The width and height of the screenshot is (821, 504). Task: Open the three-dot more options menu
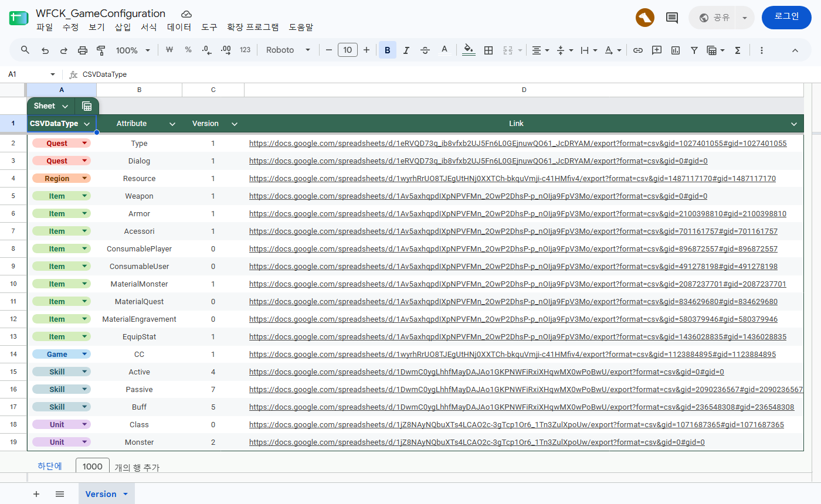click(762, 50)
